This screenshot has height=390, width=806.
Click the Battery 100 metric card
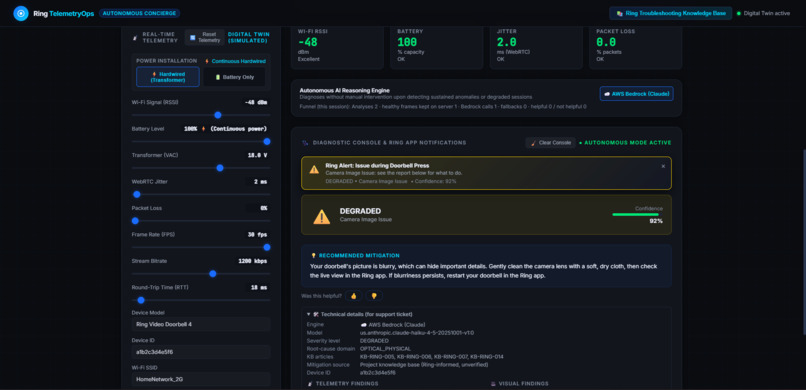point(436,47)
